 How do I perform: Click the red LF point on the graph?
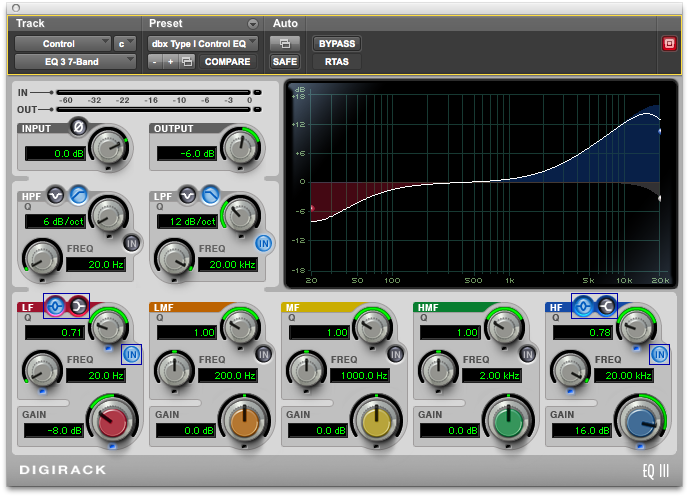(x=312, y=208)
